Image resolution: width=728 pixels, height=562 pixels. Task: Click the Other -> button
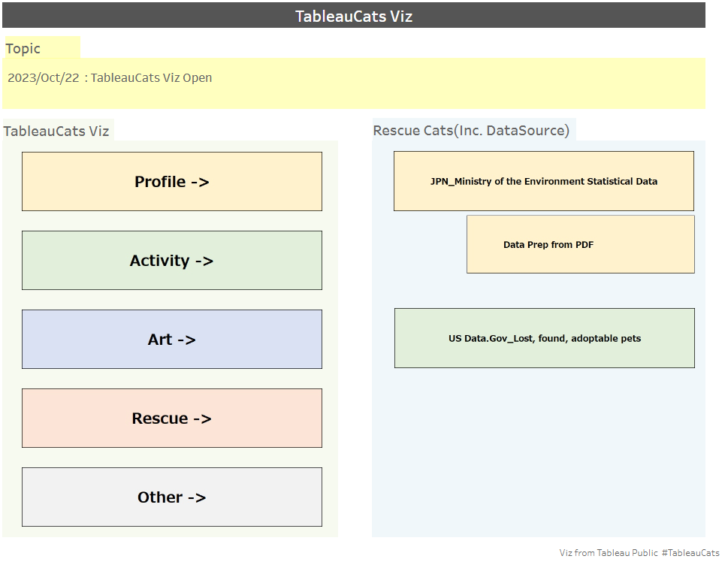(x=172, y=497)
